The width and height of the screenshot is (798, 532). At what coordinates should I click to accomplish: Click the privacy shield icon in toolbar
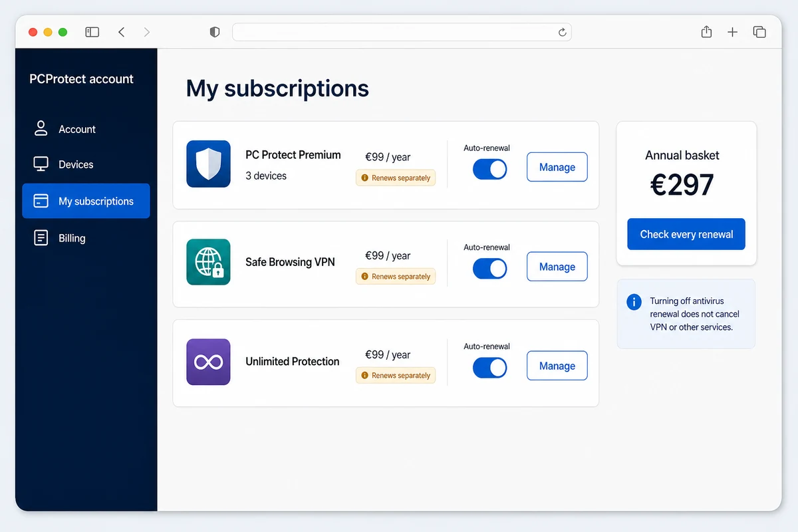pos(215,32)
